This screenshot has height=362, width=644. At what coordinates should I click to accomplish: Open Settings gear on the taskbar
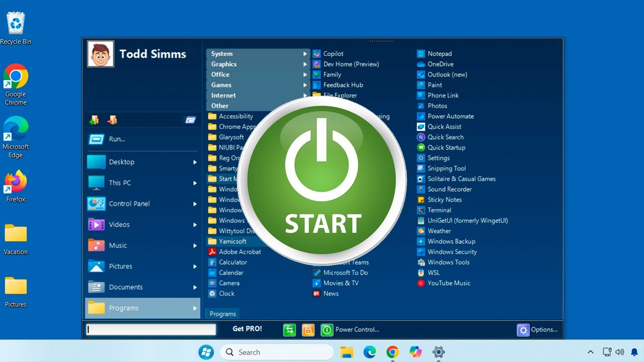(439, 352)
